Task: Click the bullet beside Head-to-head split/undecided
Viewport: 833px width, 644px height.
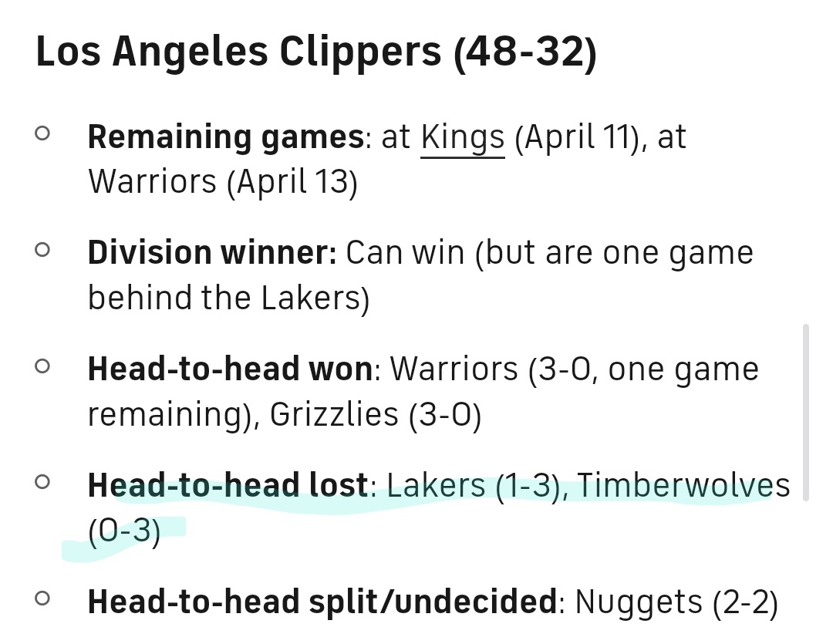Action: point(43,598)
